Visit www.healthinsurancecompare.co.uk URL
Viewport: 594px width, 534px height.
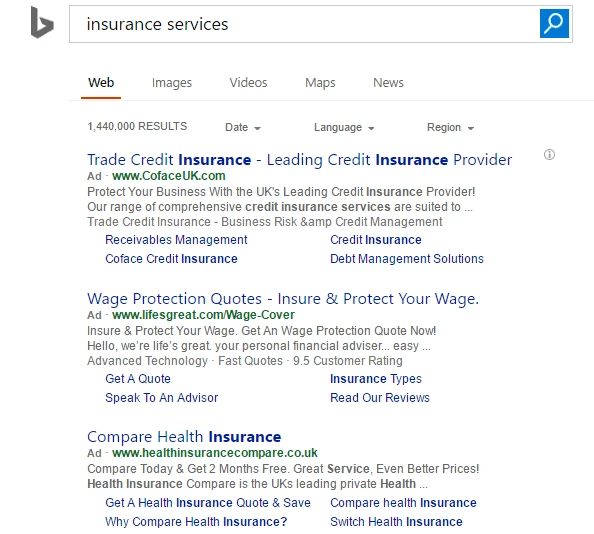click(215, 453)
